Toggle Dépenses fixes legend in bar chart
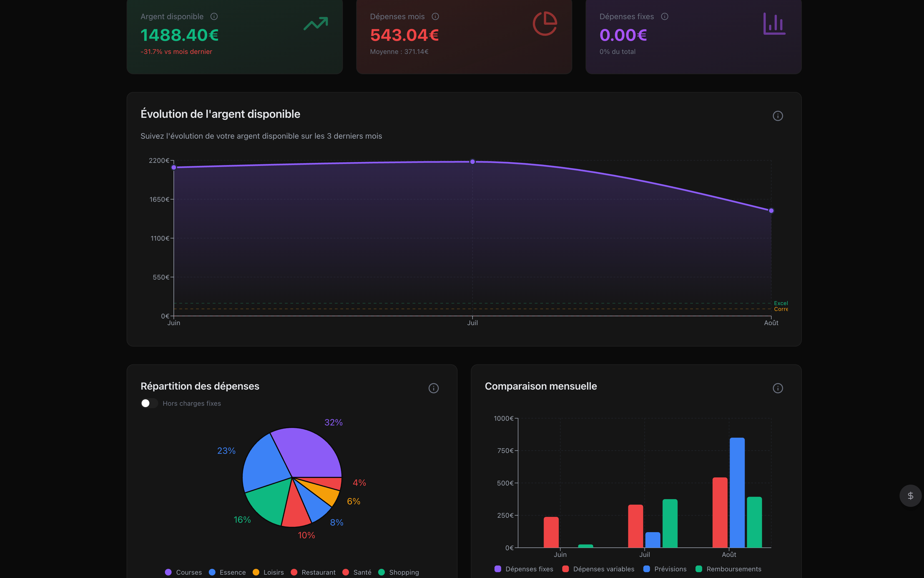924x578 pixels. [523, 569]
